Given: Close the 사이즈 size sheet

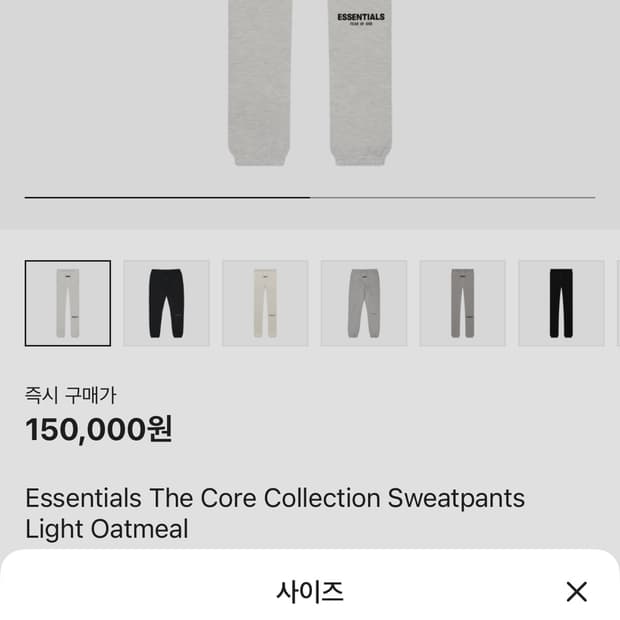Looking at the screenshot, I should (x=576, y=591).
